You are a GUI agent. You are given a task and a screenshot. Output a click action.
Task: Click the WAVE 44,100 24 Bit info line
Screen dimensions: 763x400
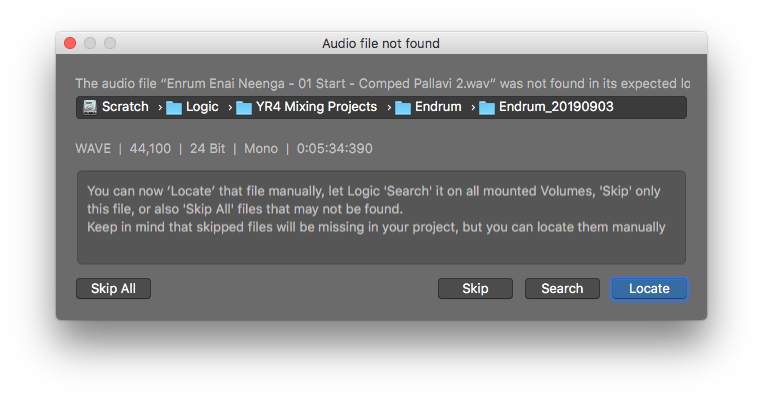tap(224, 148)
